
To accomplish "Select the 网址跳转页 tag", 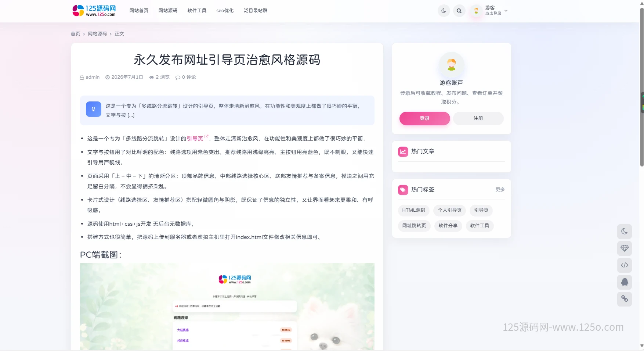I will (x=414, y=226).
